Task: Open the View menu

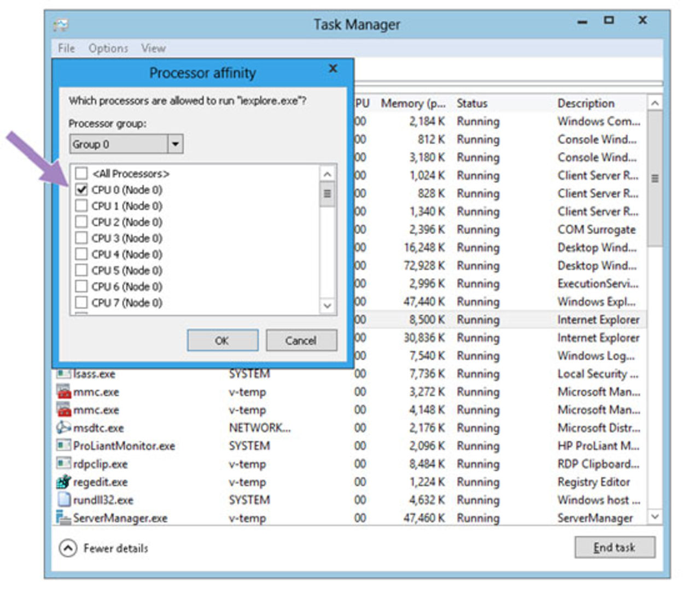Action: coord(153,48)
